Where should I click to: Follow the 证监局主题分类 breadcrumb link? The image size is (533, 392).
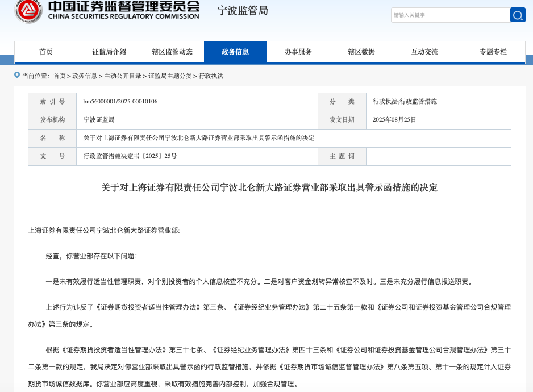pyautogui.click(x=170, y=76)
